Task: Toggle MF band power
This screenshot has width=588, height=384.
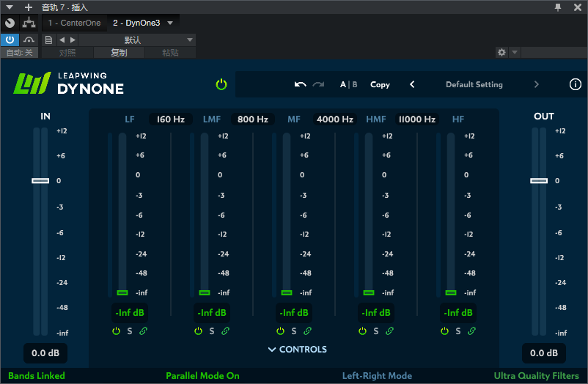Action: 281,331
